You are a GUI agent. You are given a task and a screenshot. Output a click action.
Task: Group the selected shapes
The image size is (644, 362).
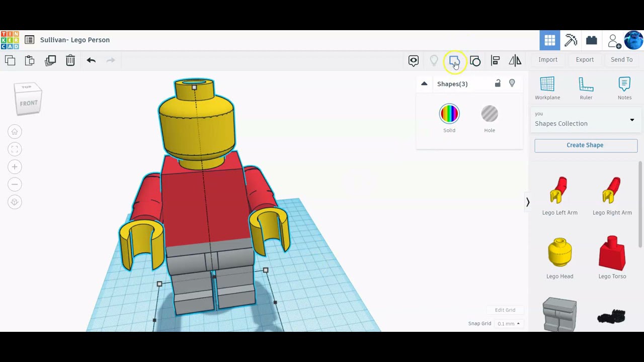pyautogui.click(x=454, y=61)
